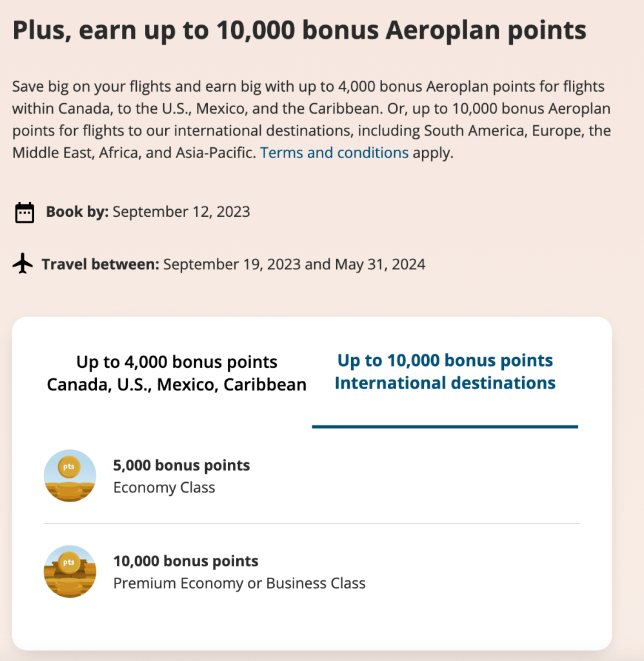Click the main 10,000 bonus Aeroplan points heading
Screen dimensions: 644x661
(299, 30)
